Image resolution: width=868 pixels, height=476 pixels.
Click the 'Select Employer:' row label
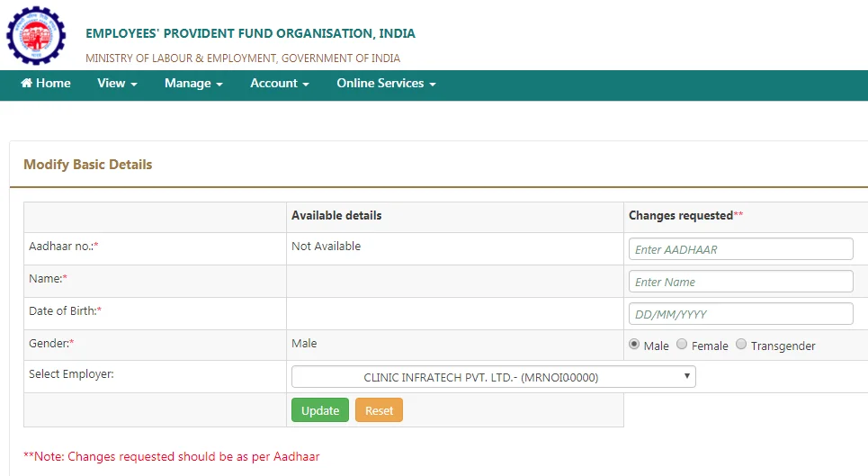[71, 374]
